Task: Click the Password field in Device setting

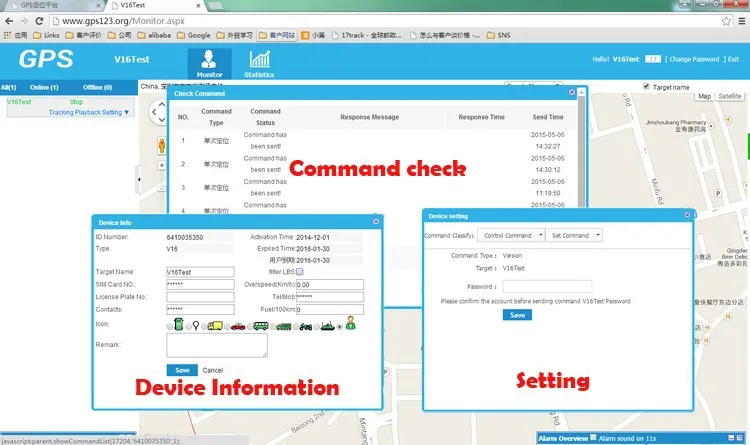Action: coord(547,286)
